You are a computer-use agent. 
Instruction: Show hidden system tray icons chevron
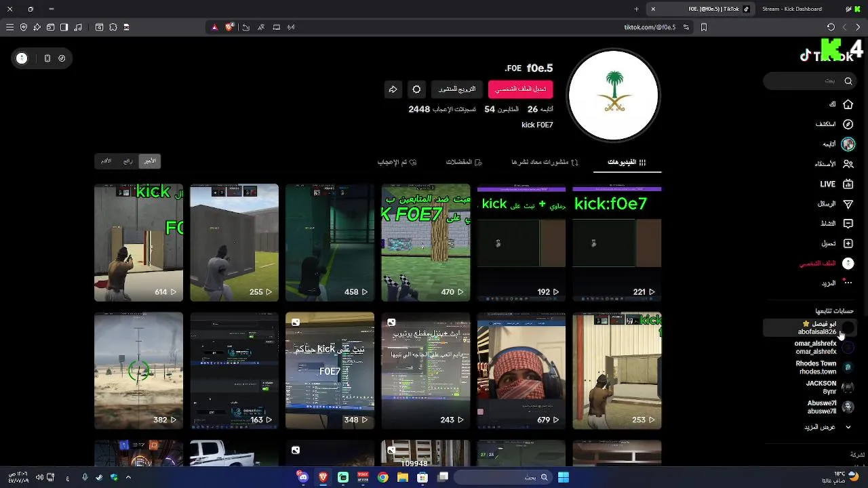128,477
